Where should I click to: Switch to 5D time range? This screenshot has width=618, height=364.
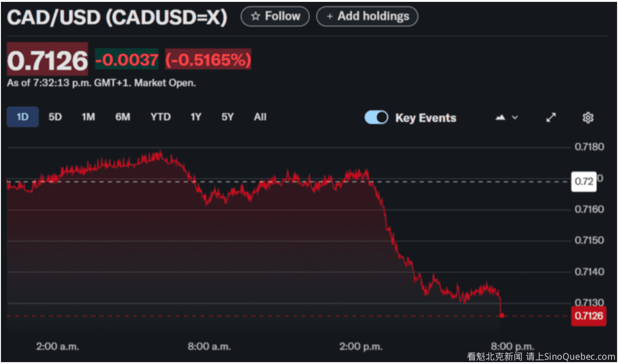(x=55, y=117)
